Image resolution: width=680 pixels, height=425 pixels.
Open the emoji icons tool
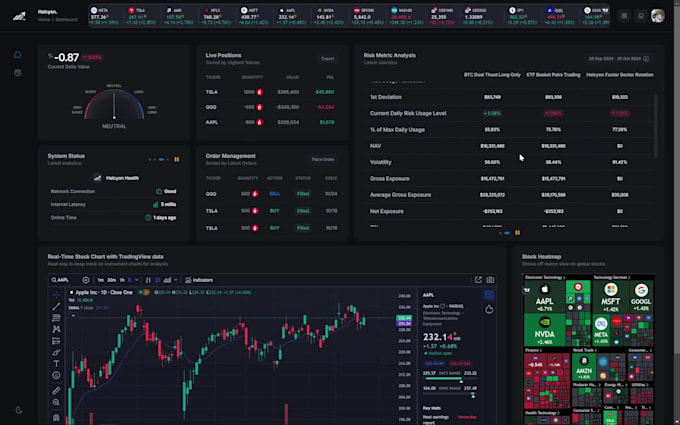click(x=56, y=376)
